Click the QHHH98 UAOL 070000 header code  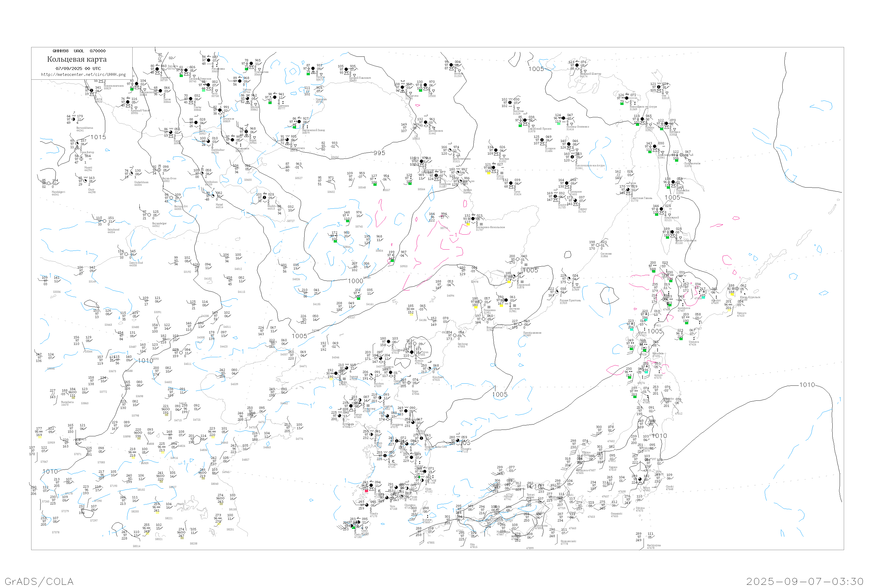tap(79, 51)
